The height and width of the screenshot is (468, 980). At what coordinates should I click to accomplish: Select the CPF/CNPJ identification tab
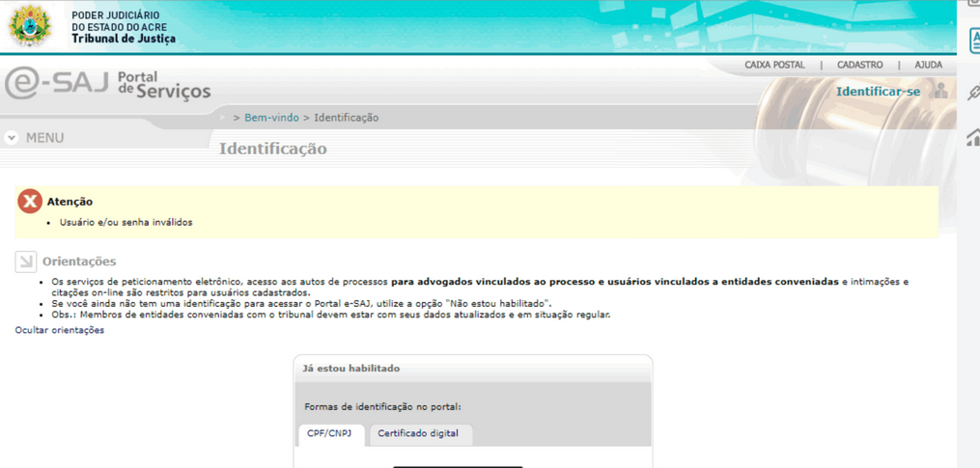329,434
